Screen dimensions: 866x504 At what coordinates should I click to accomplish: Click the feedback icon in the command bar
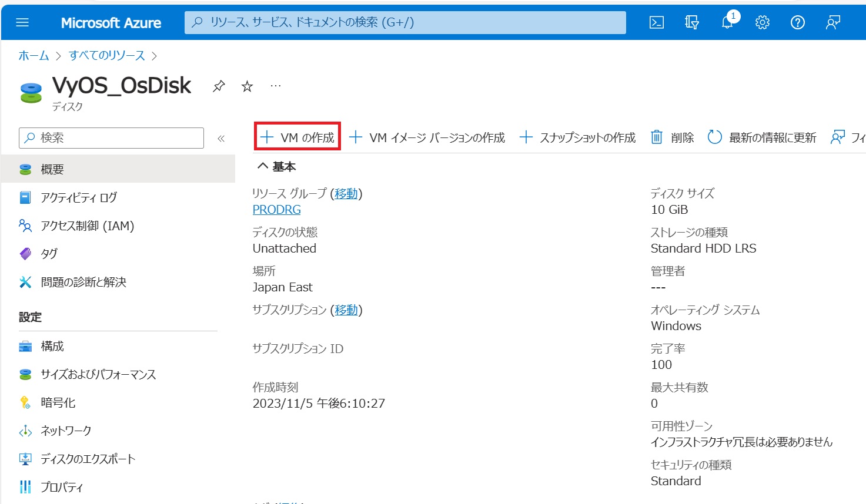(837, 137)
